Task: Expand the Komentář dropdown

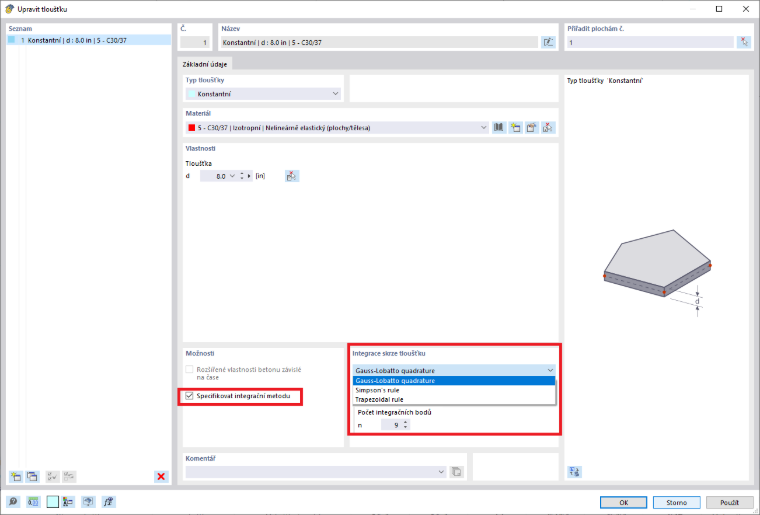Action: tap(441, 471)
